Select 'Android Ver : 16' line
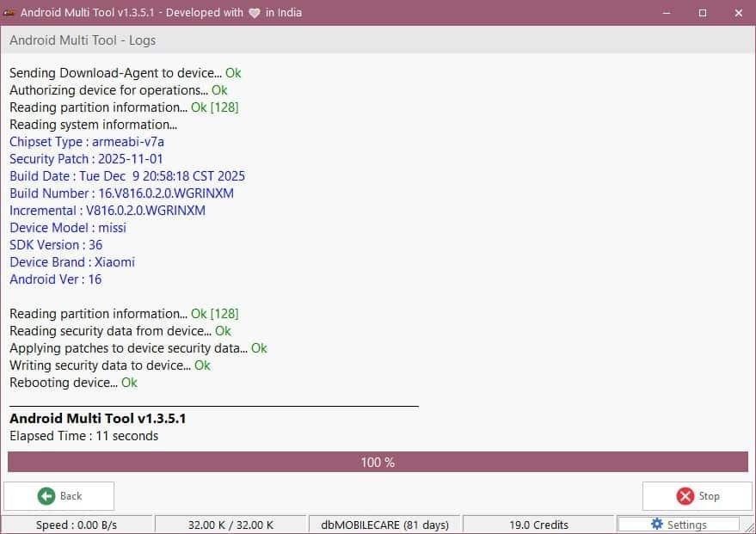The width and height of the screenshot is (756, 534). [x=55, y=279]
